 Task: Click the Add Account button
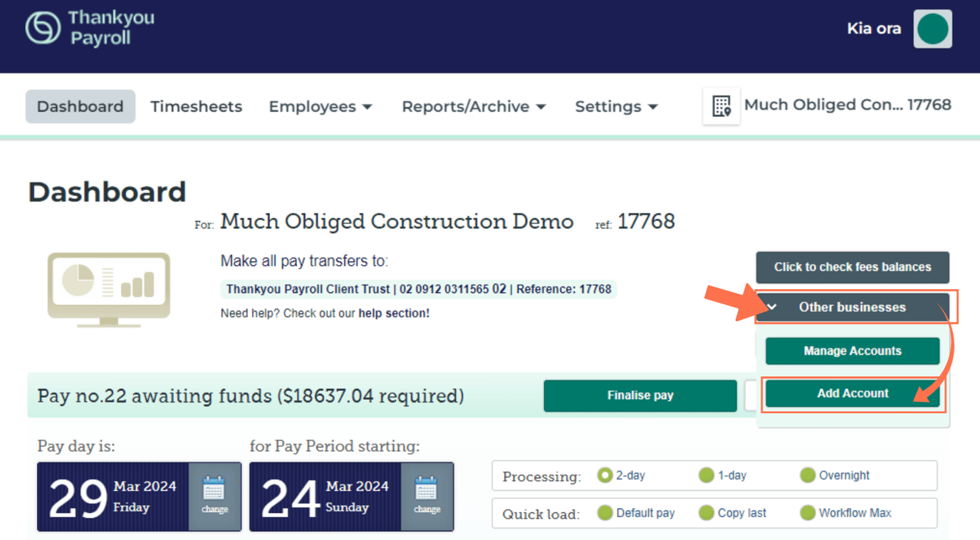tap(853, 393)
